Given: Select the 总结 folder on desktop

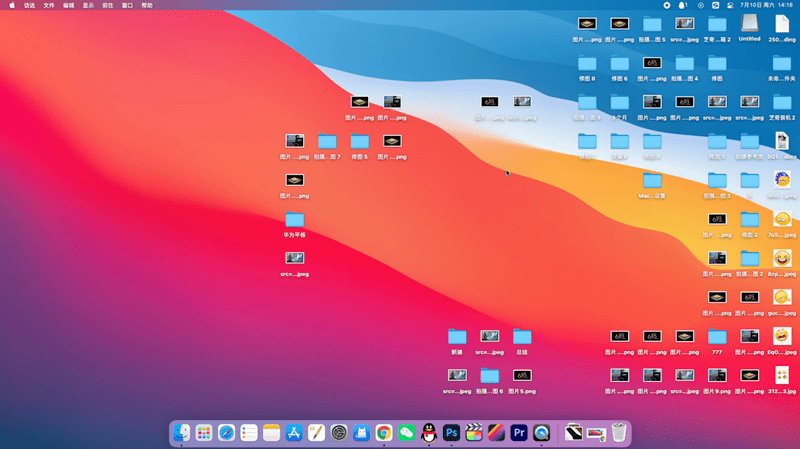Looking at the screenshot, I should click(x=522, y=341).
